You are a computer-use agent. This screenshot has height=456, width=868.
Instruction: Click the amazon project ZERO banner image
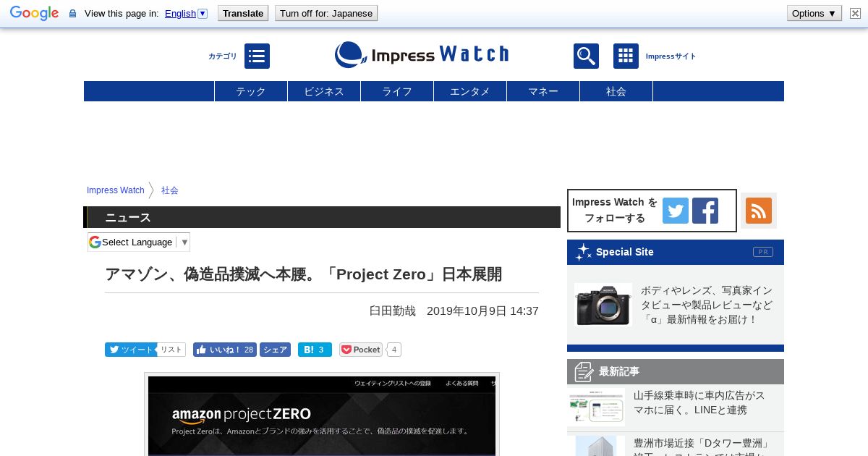(x=322, y=415)
